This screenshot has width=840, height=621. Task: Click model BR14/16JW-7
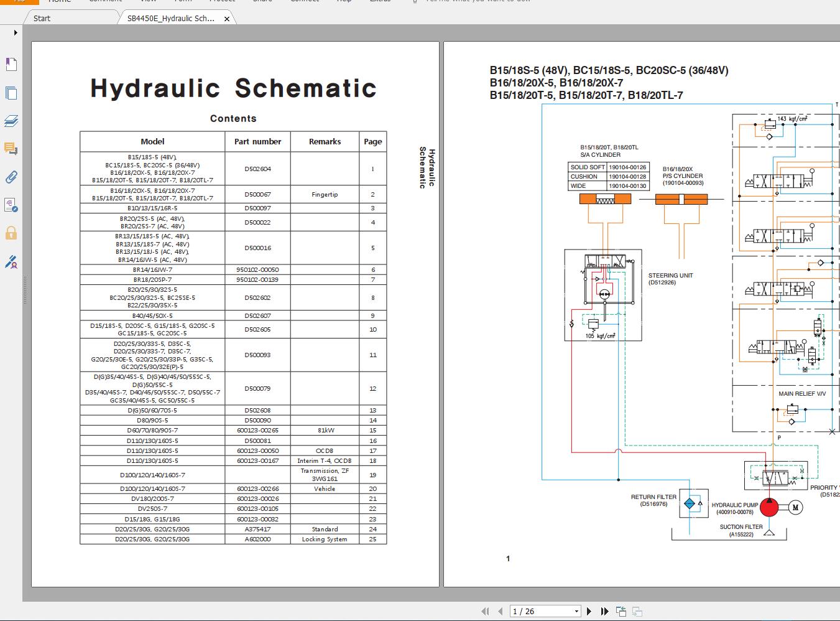[152, 269]
